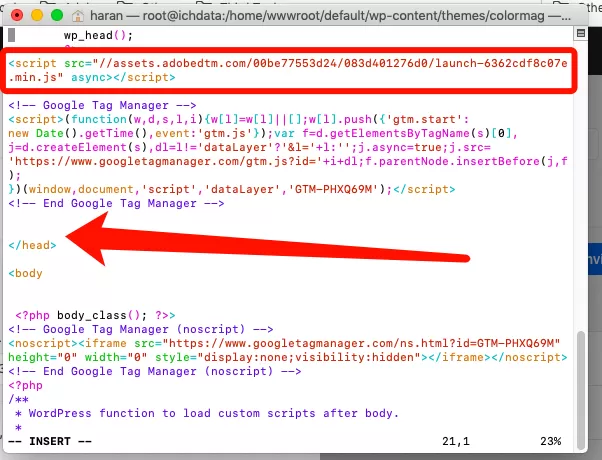Click '<!-- End Google Tag Manager -->' head comment
Image resolution: width=602 pixels, height=460 pixels.
[116, 203]
